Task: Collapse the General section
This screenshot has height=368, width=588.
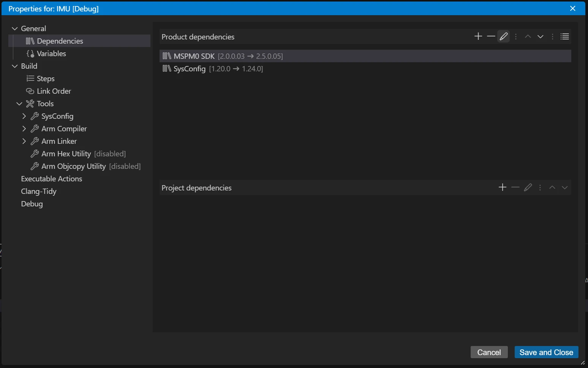Action: 15,29
